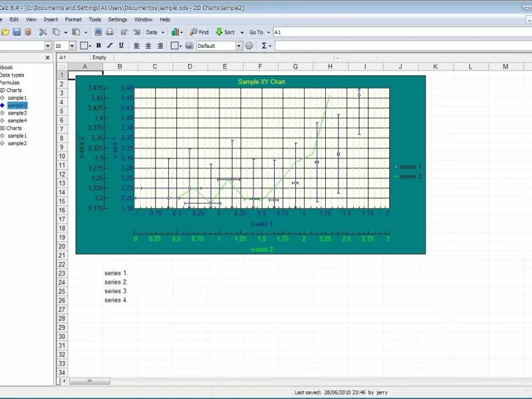Toggle underline formatting
532x399 pixels.
point(121,45)
